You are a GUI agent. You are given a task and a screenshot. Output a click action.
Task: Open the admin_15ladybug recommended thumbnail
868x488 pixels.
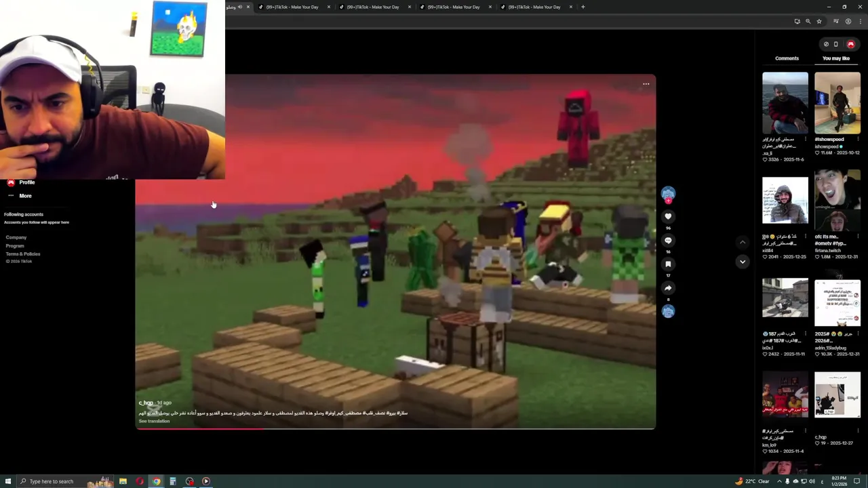(x=837, y=302)
